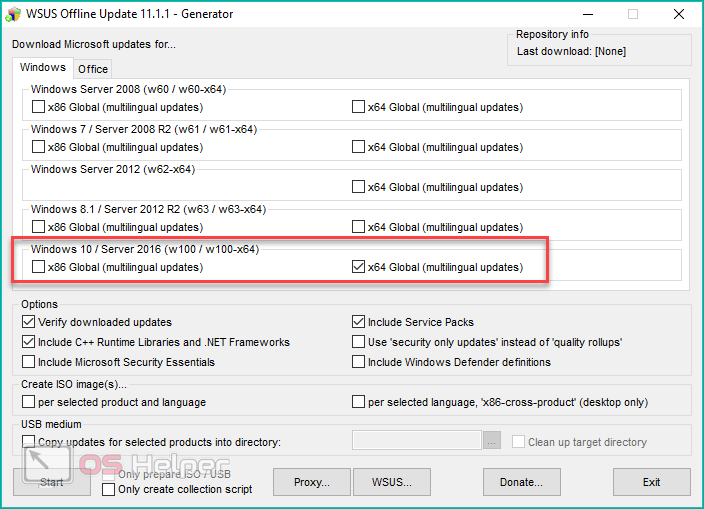
Task: Switch to the Office tab
Action: point(92,69)
